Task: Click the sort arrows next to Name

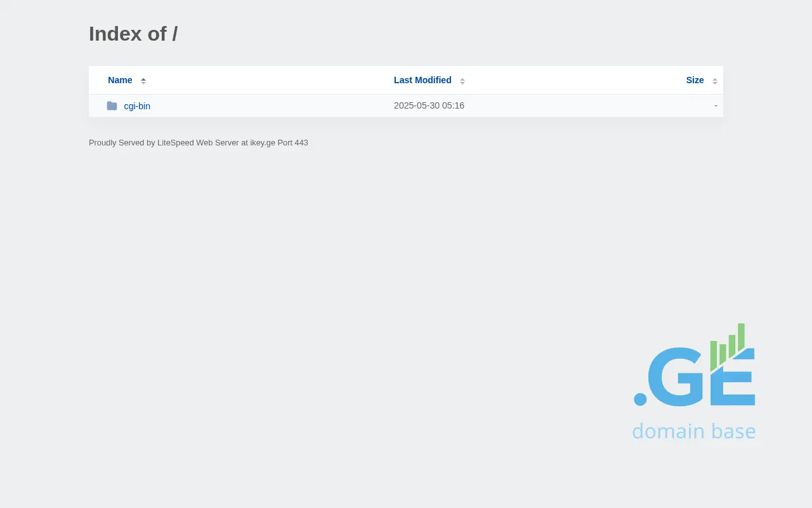Action: click(143, 81)
